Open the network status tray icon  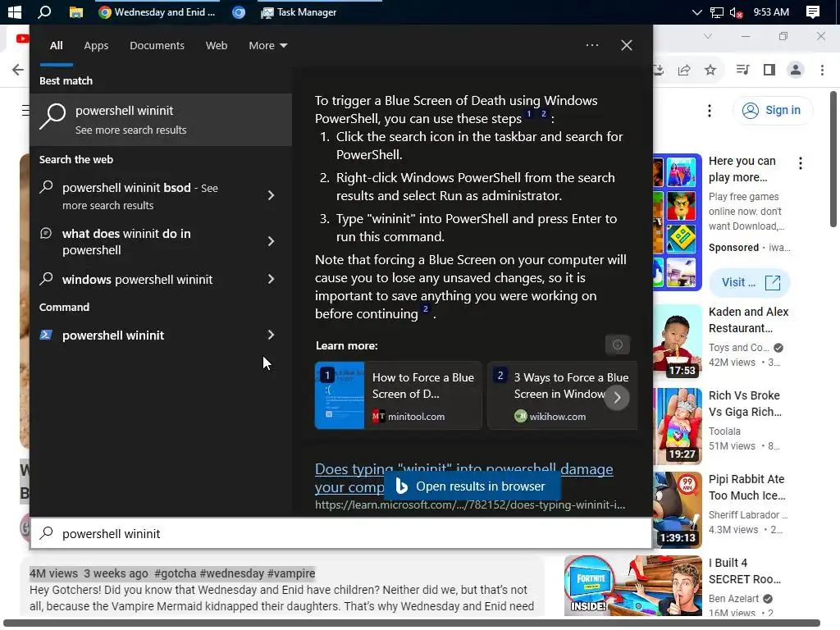716,11
